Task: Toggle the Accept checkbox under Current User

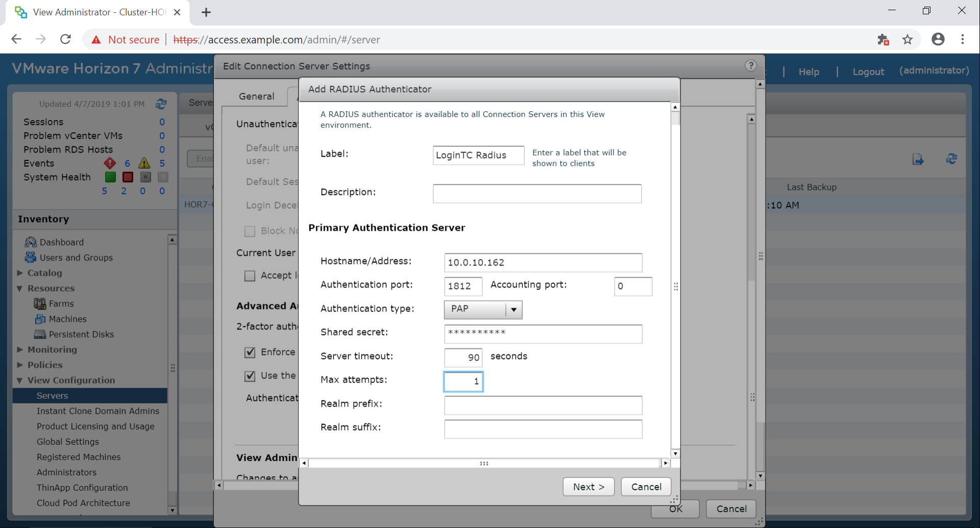Action: tap(250, 276)
